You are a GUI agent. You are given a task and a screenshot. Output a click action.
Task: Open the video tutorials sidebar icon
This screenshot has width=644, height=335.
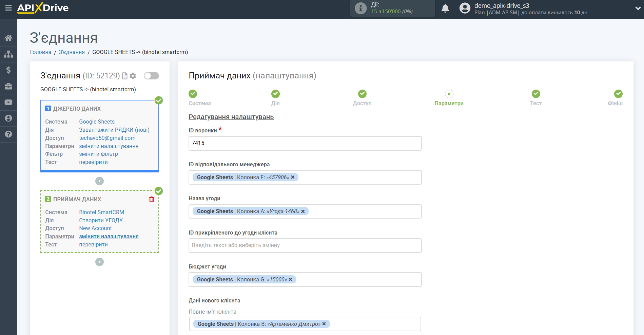pyautogui.click(x=8, y=102)
